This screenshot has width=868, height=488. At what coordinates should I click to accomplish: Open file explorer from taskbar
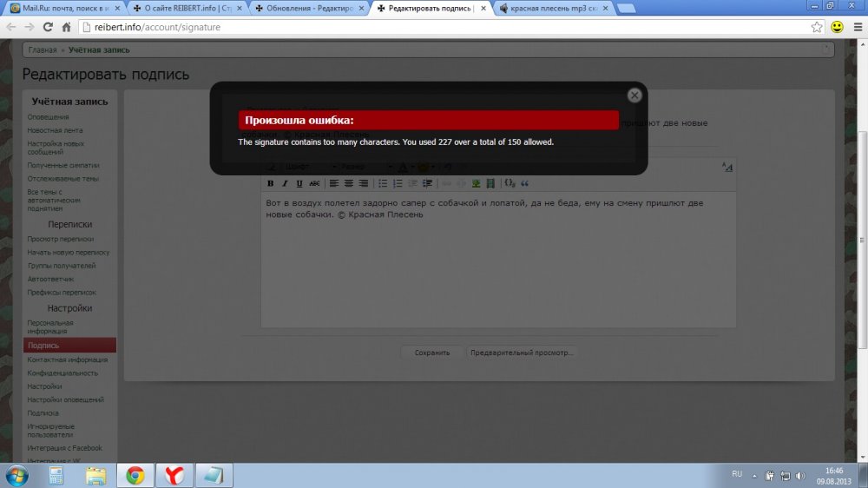(x=95, y=476)
